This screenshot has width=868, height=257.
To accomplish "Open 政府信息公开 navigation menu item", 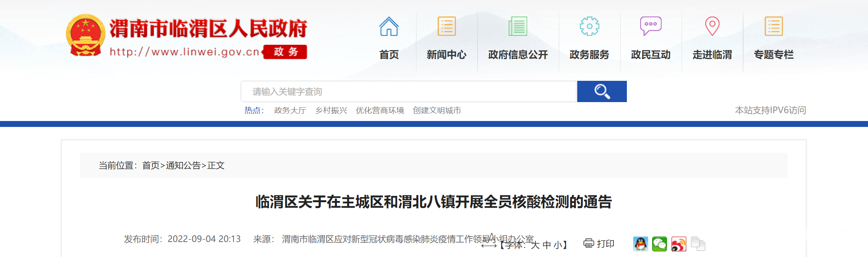I will [518, 54].
